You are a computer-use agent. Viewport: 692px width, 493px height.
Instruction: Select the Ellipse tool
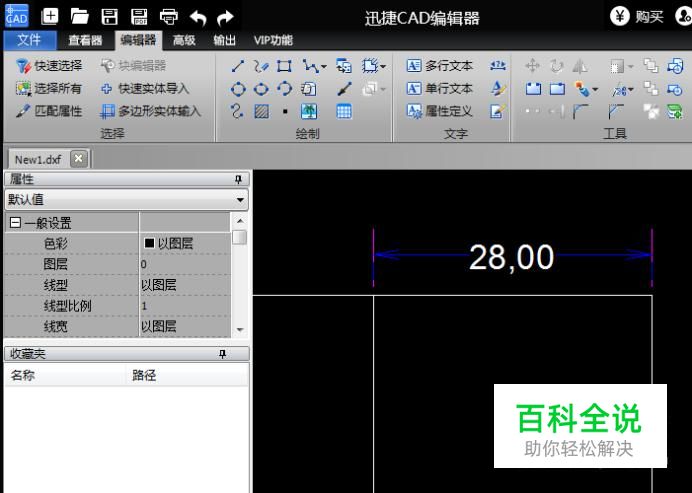click(261, 89)
